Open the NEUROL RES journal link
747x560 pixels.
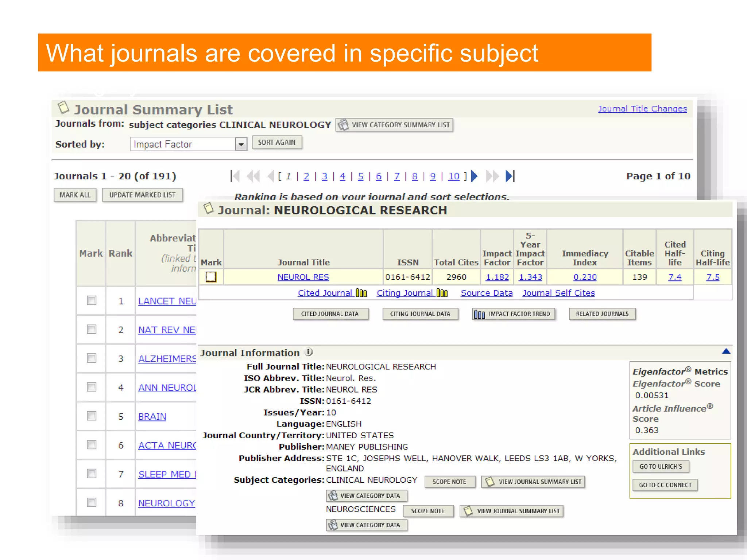point(303,277)
